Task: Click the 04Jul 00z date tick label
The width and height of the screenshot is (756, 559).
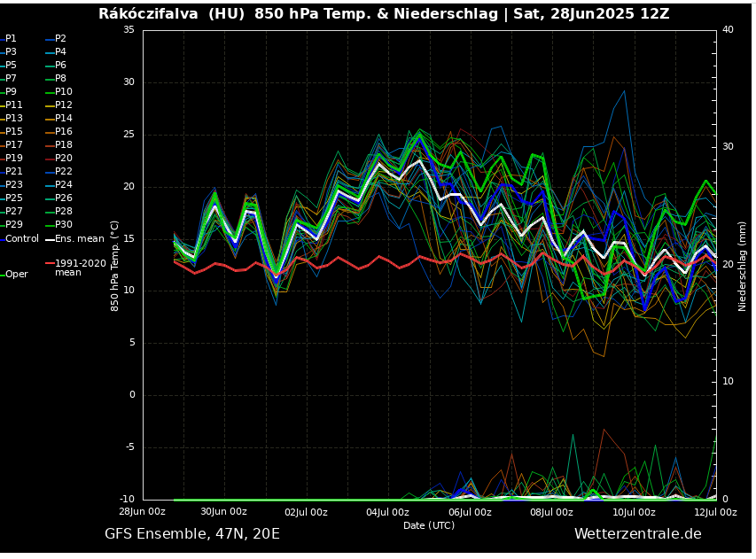Action: click(x=387, y=512)
